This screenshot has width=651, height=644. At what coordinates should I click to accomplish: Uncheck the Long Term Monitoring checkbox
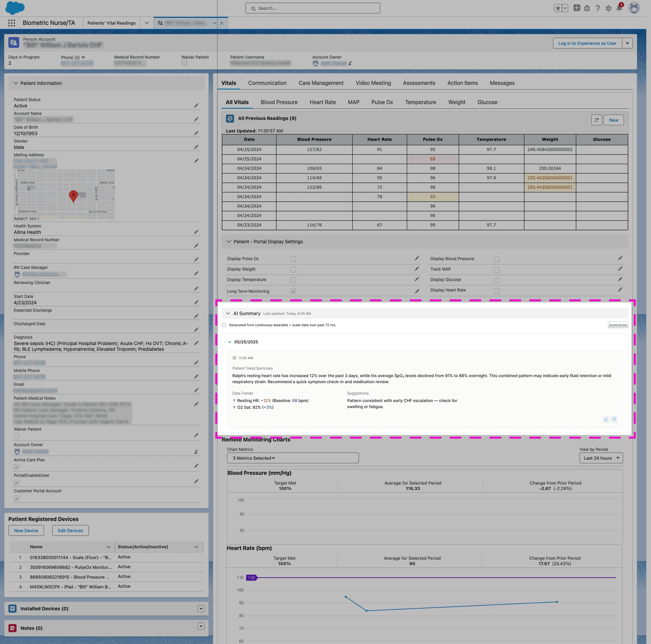(x=293, y=291)
